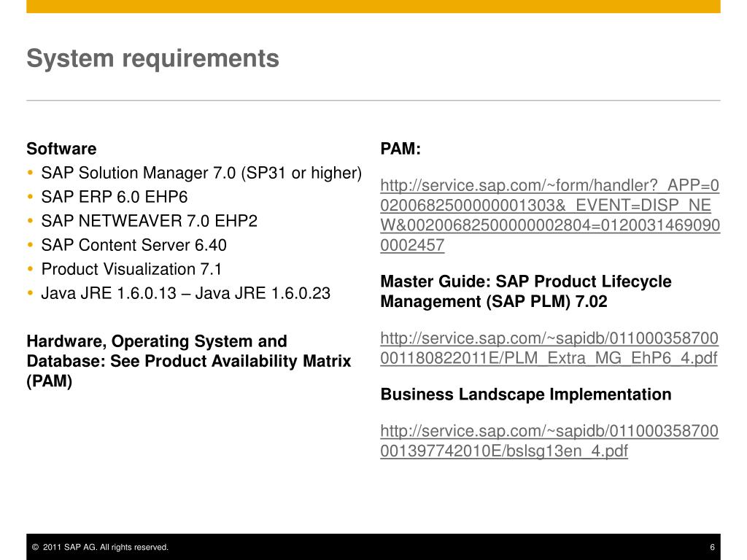Viewport: 747px width, 560px height.
Task: Click 'Product Visualization 7.1' bullet
Action: click(131, 269)
